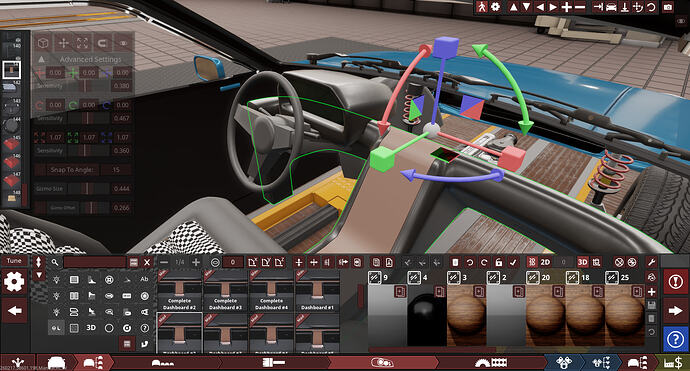Open camera settings gear in top toolbar
690x371 pixels.
click(496, 7)
